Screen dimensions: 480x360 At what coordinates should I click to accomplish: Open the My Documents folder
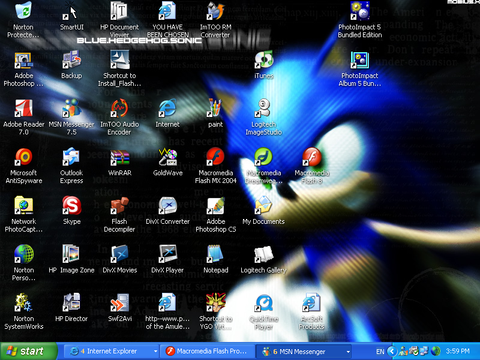[x=264, y=205]
